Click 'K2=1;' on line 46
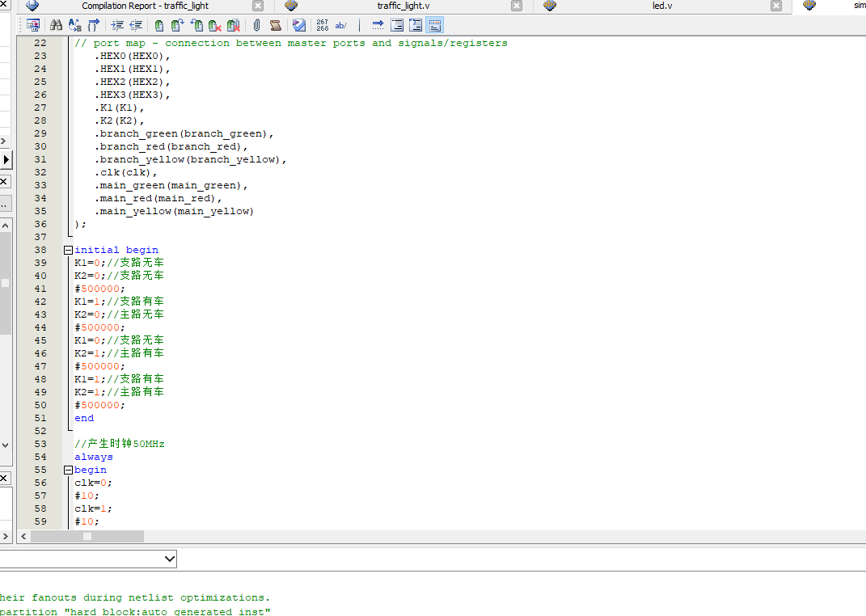The height and width of the screenshot is (616, 866). 90,353
